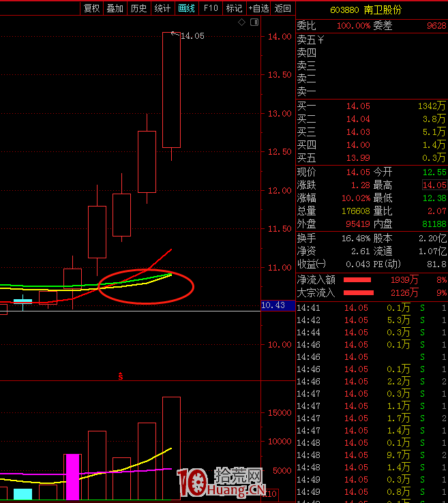
Task: Select the 14:42 tick with 5.3万 volume
Action: 372,320
